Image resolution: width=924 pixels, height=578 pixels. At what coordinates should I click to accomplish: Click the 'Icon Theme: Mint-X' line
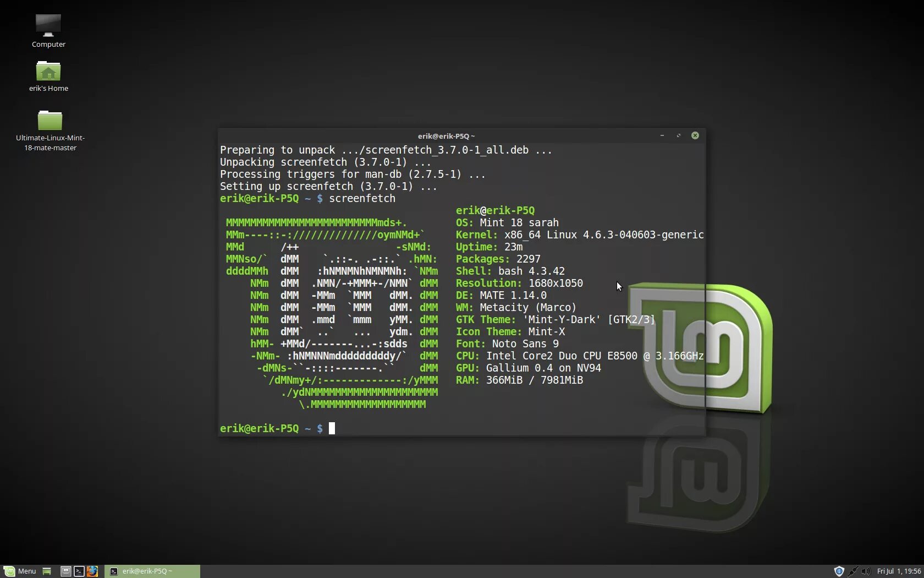[x=510, y=331]
